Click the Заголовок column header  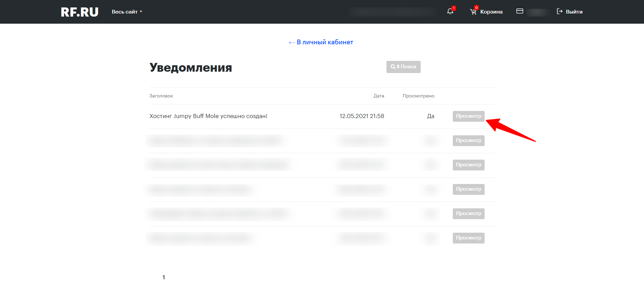(x=161, y=96)
